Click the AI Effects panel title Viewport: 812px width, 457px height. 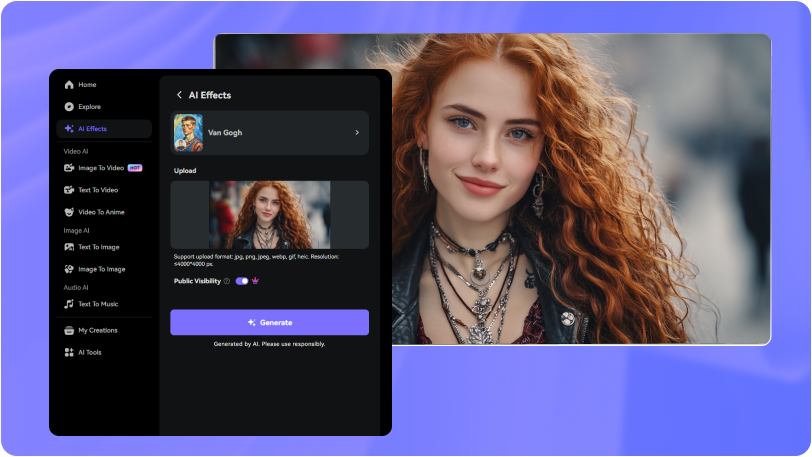coord(210,95)
